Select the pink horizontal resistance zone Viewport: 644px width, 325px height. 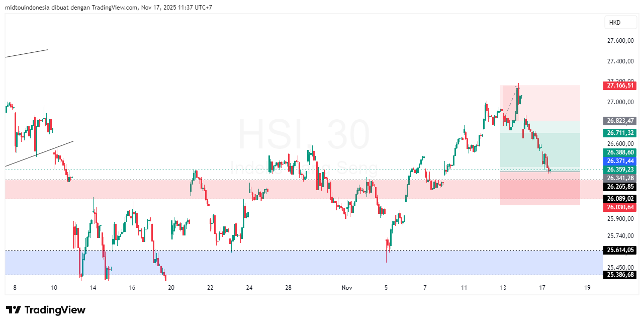point(151,189)
